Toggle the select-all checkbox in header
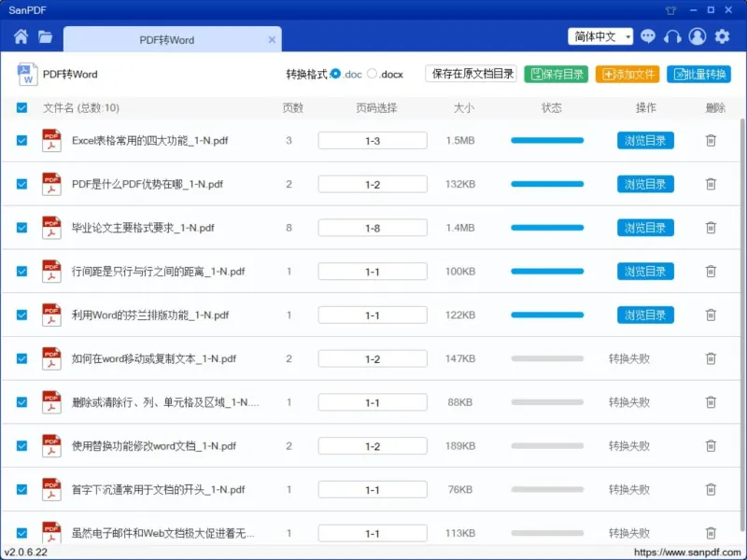Screen dimensions: 747x560 [21, 107]
